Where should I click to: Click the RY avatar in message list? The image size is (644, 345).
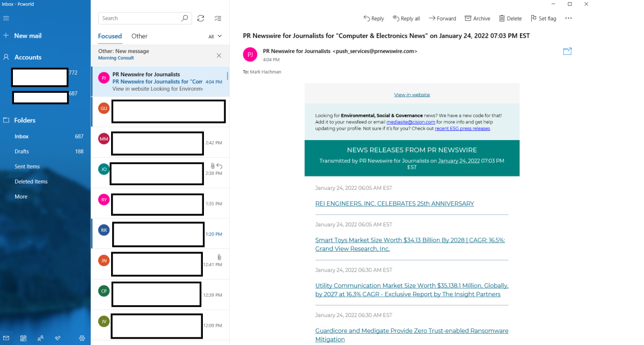click(104, 200)
